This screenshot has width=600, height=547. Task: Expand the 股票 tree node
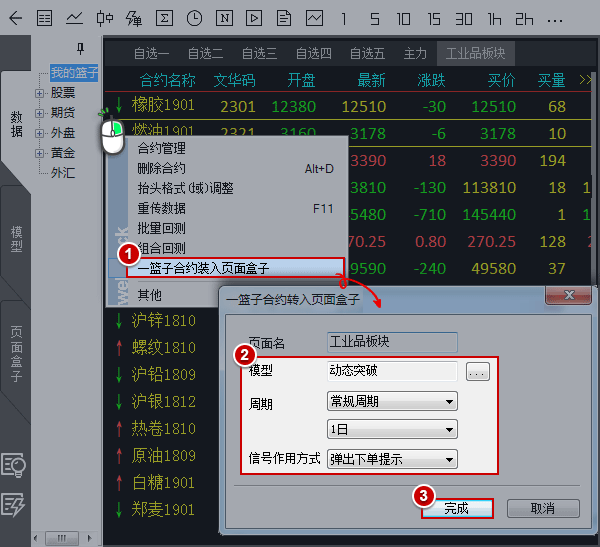(40, 92)
